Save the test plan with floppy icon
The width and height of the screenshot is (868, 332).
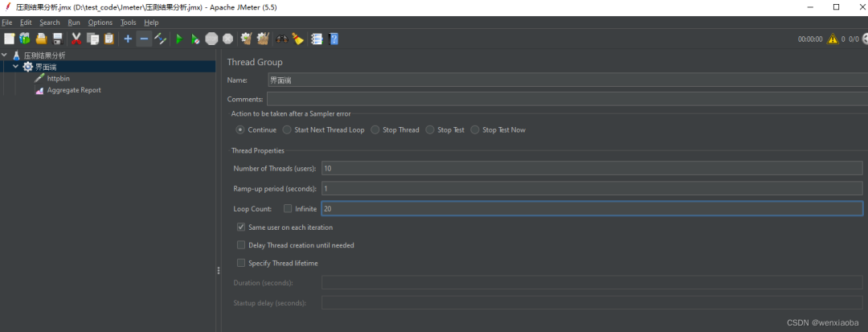57,39
